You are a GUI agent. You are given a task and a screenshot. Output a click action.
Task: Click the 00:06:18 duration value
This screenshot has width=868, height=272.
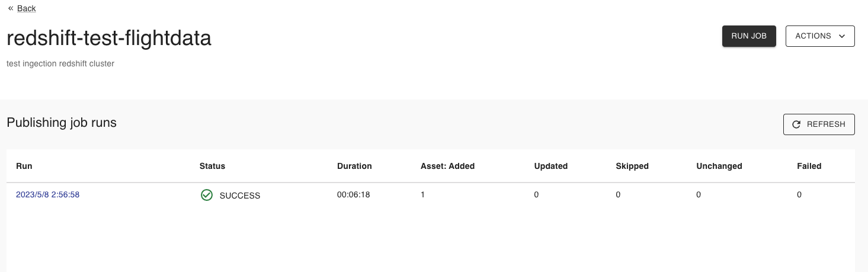tap(354, 194)
